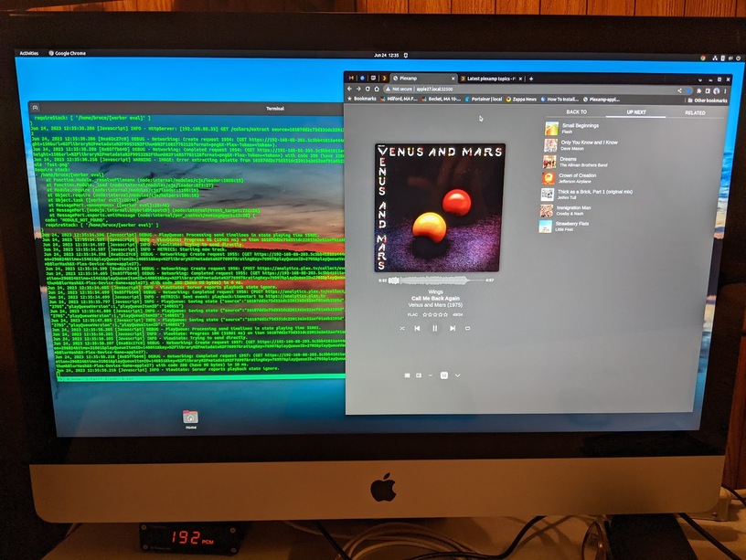Open the clock and calendar panel
746x560 pixels.
coord(387,55)
